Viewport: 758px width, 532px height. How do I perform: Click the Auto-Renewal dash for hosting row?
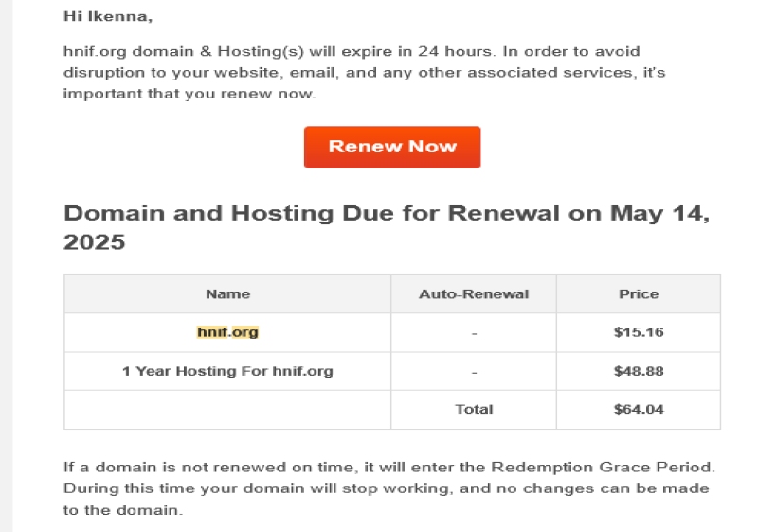click(474, 372)
